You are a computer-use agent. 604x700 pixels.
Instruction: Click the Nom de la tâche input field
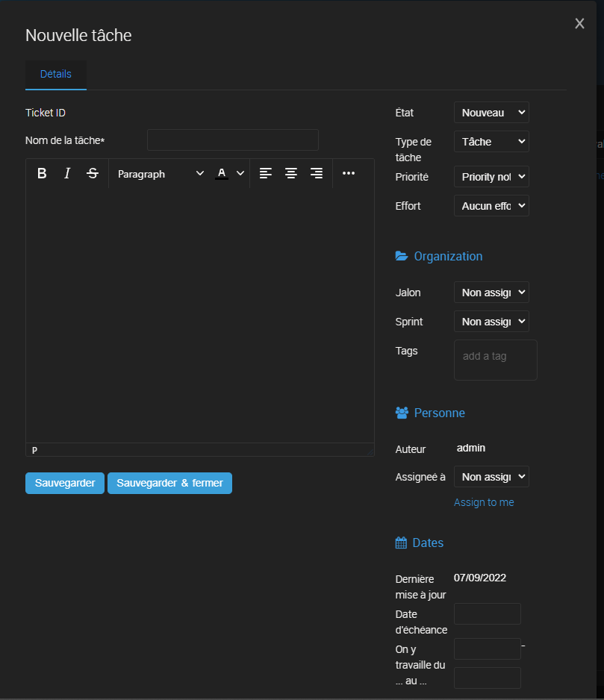point(232,140)
